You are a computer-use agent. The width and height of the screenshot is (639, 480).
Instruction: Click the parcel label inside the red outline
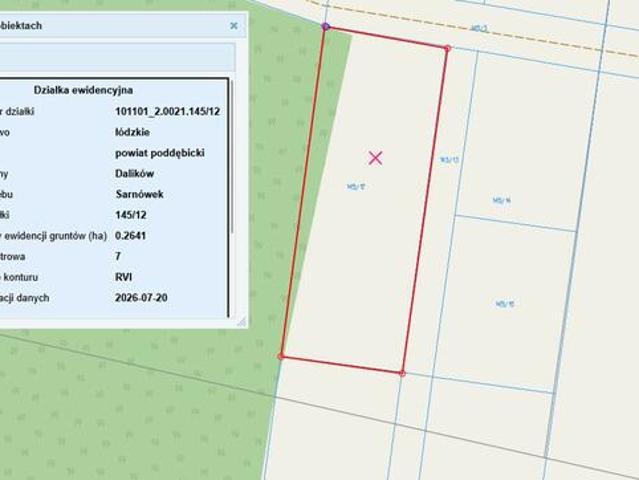pyautogui.click(x=356, y=187)
